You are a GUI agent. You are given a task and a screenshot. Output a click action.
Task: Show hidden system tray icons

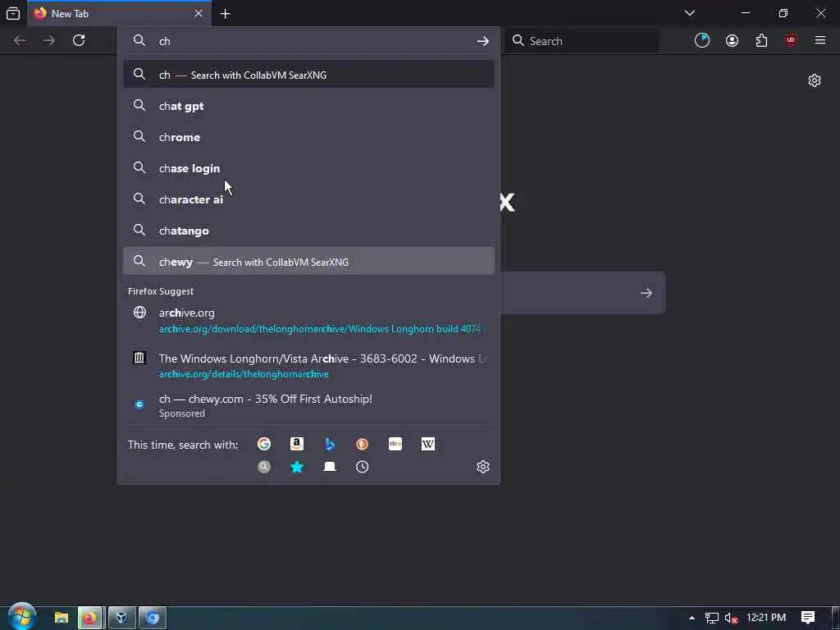692,619
